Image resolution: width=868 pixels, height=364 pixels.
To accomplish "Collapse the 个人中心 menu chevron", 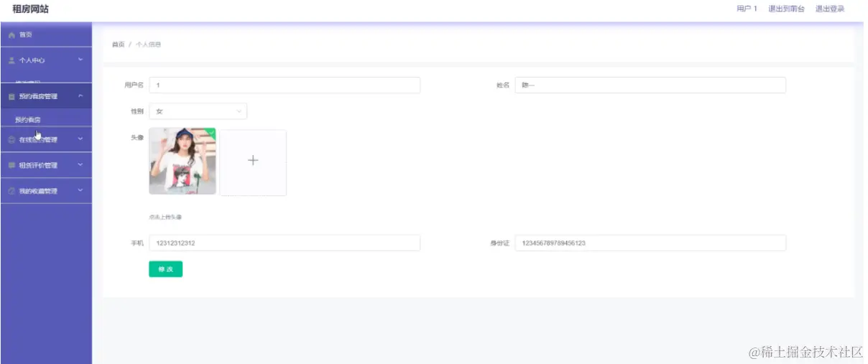I will pyautogui.click(x=80, y=60).
